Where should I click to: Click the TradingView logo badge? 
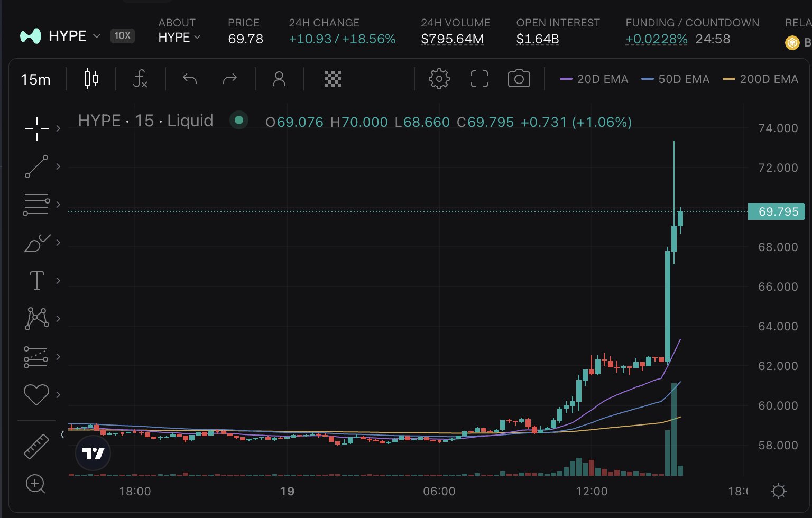click(x=93, y=453)
